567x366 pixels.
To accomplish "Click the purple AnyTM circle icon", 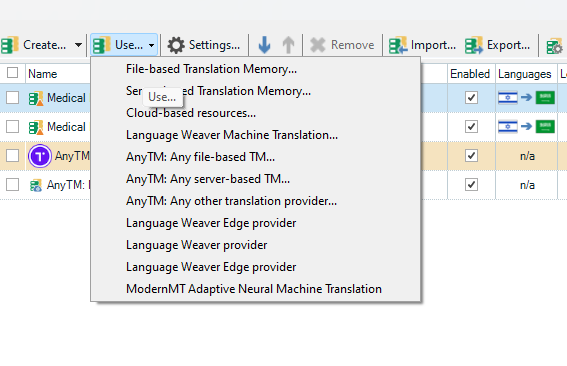I will (x=40, y=156).
